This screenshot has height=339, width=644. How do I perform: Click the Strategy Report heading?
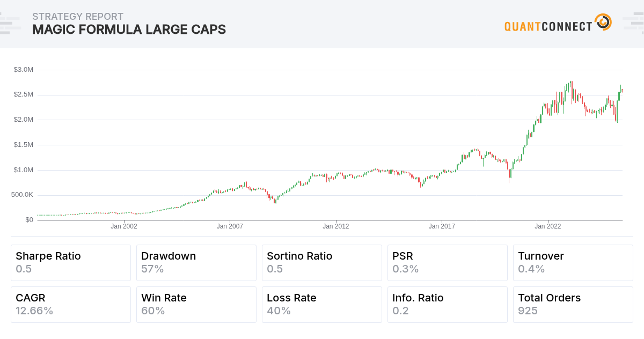click(x=78, y=16)
